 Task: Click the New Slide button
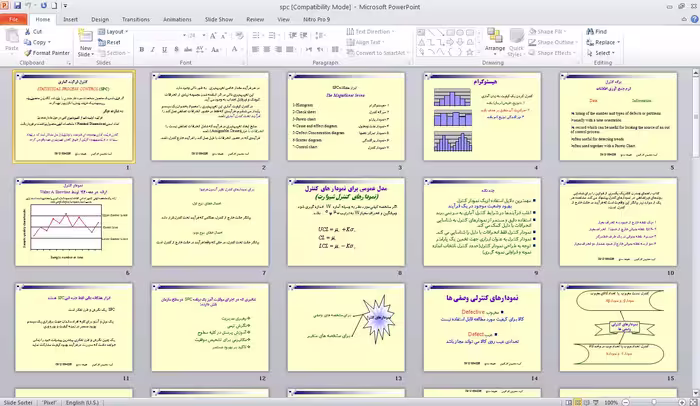point(85,42)
